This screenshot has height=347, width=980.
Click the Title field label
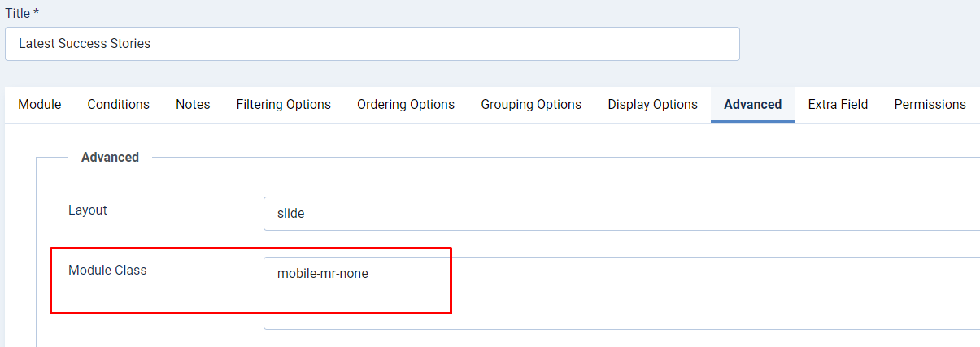(16, 14)
